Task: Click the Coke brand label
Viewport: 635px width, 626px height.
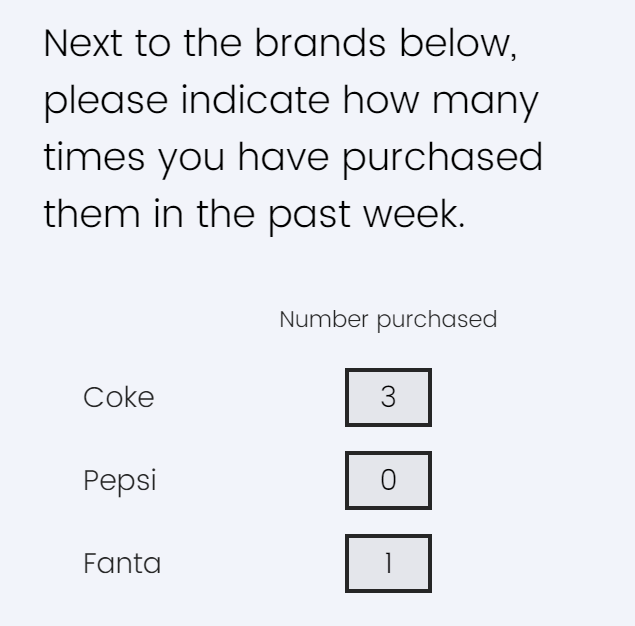Action: (x=119, y=397)
